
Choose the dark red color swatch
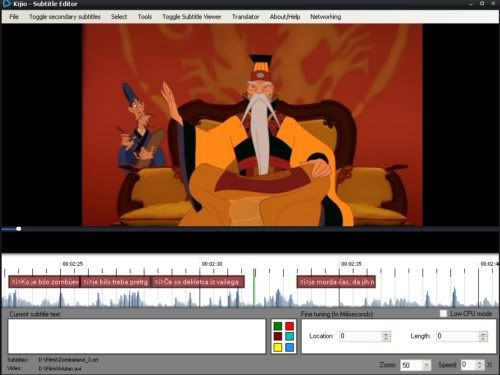tap(278, 336)
